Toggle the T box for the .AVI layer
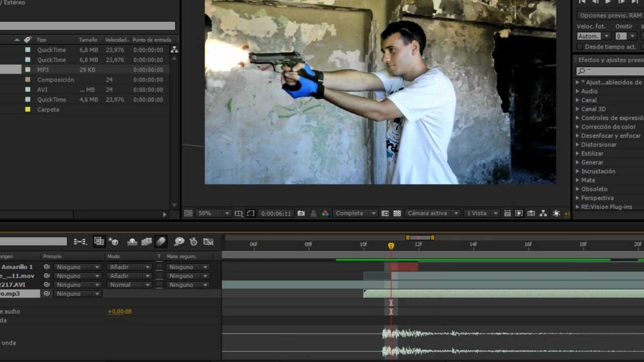The height and width of the screenshot is (362, 644). [159, 285]
